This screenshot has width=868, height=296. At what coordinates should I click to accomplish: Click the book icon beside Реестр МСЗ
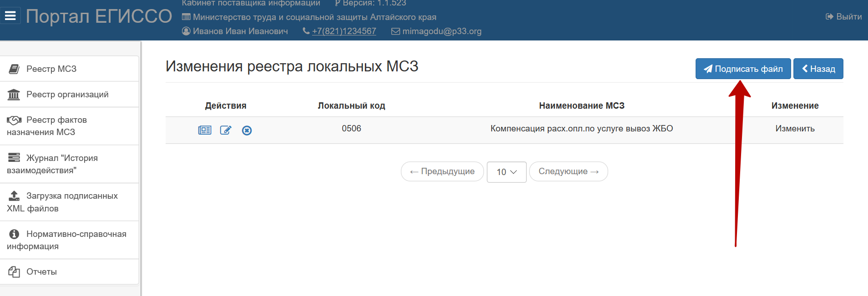pyautogui.click(x=14, y=69)
